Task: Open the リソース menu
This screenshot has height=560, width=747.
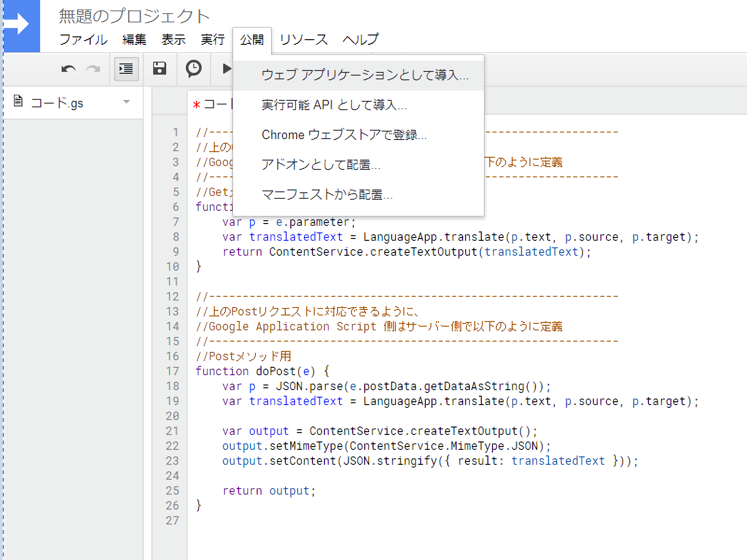Action: 303,40
